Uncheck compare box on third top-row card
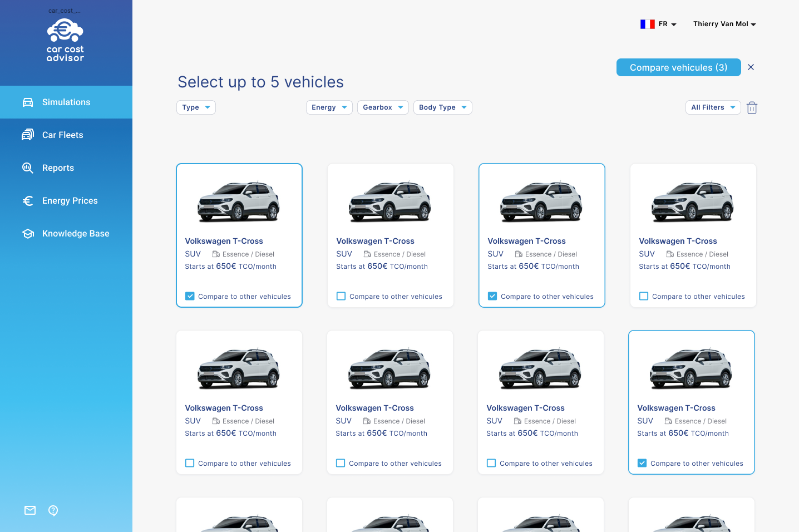Viewport: 799px width, 532px height. 492,296
